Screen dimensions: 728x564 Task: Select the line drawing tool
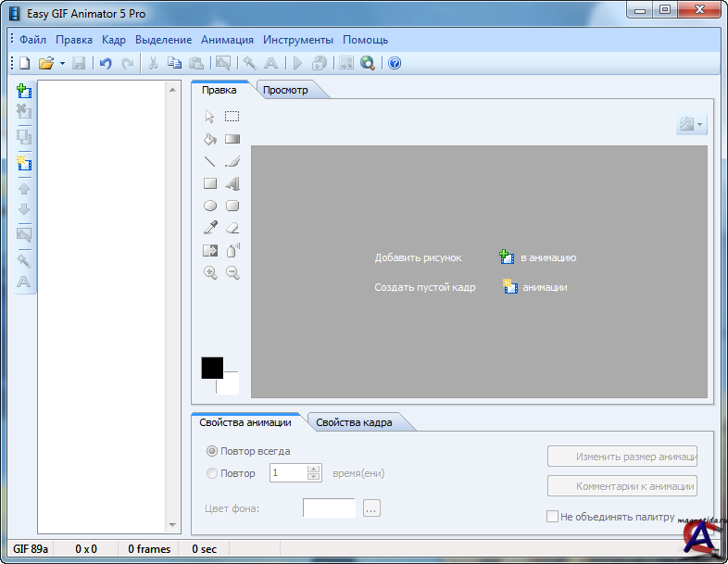(210, 161)
